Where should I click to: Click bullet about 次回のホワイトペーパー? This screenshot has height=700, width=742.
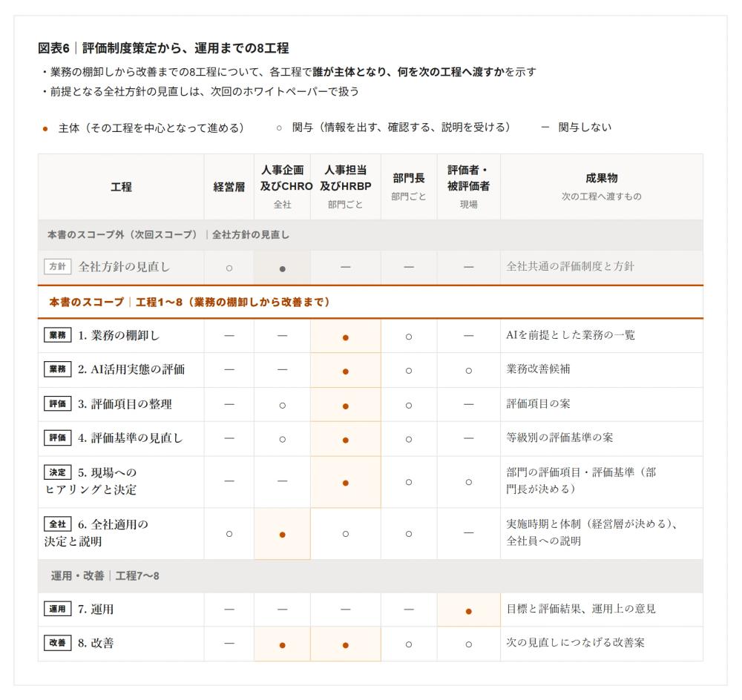point(200,91)
